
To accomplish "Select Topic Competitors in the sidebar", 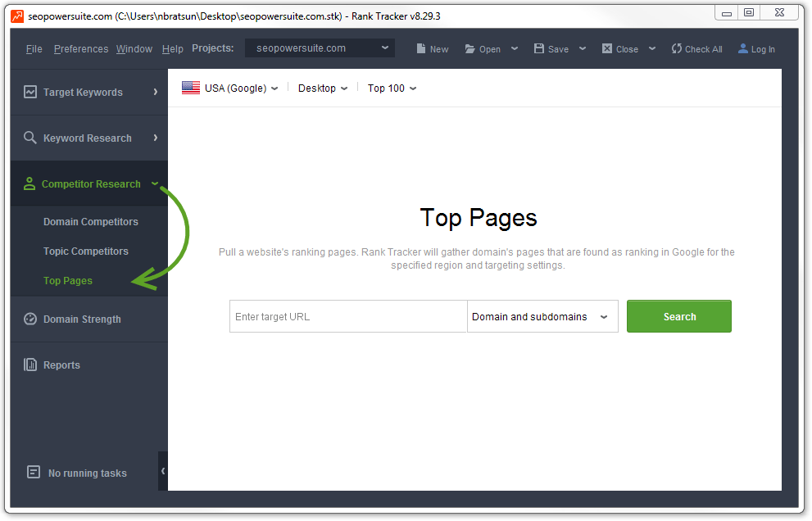I will [x=85, y=251].
